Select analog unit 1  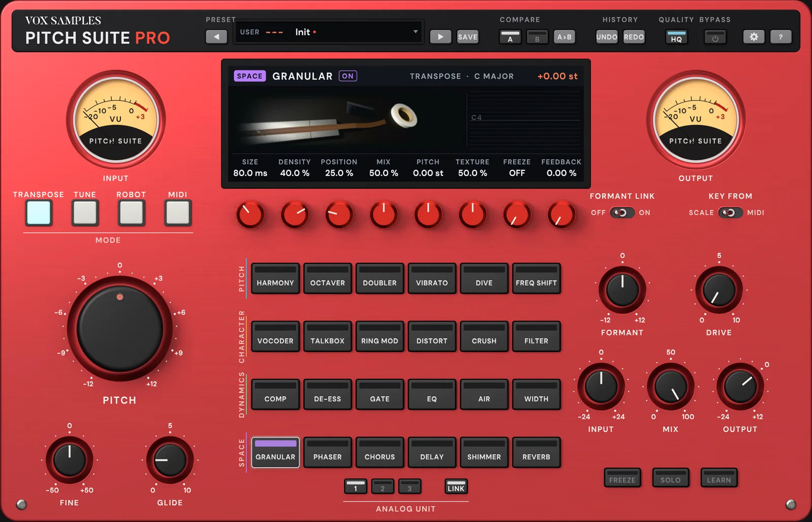pos(356,486)
